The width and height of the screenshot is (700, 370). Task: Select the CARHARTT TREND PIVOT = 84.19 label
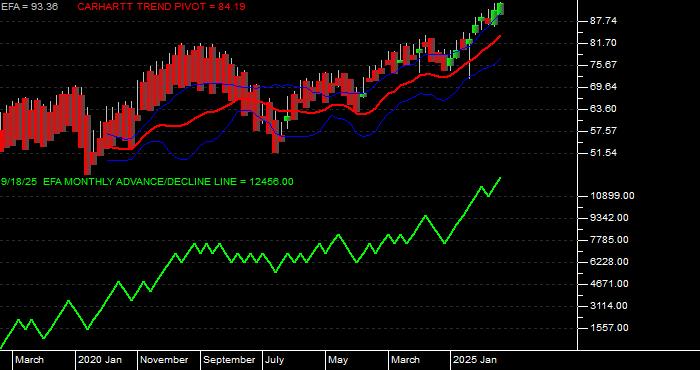[161, 7]
